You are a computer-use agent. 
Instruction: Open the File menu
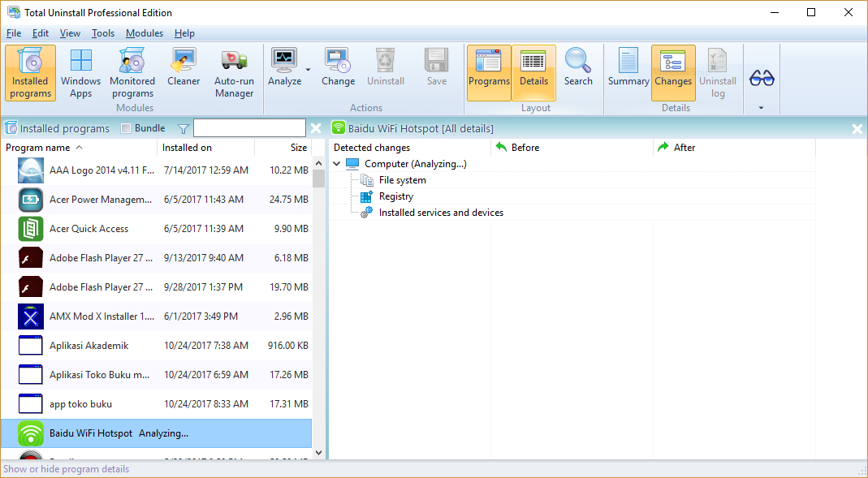coord(13,33)
